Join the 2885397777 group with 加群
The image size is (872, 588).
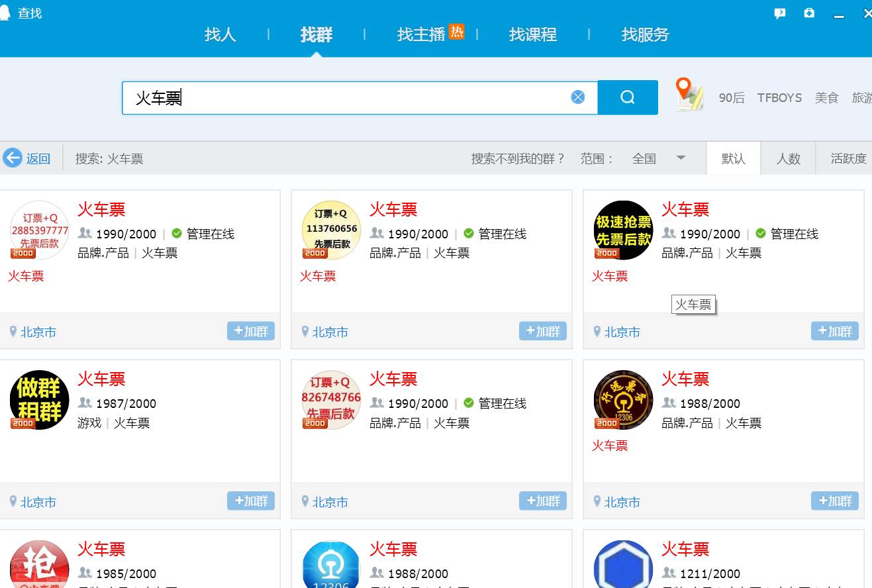pyautogui.click(x=251, y=331)
